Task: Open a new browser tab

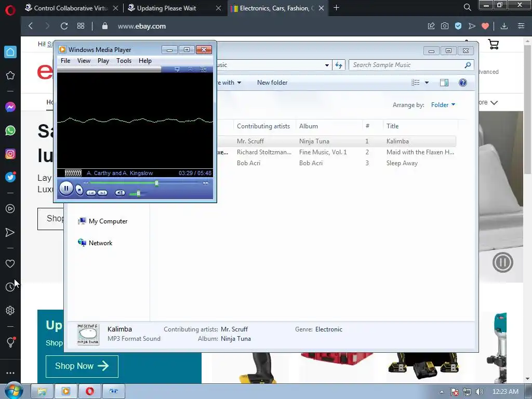Action: [x=336, y=8]
